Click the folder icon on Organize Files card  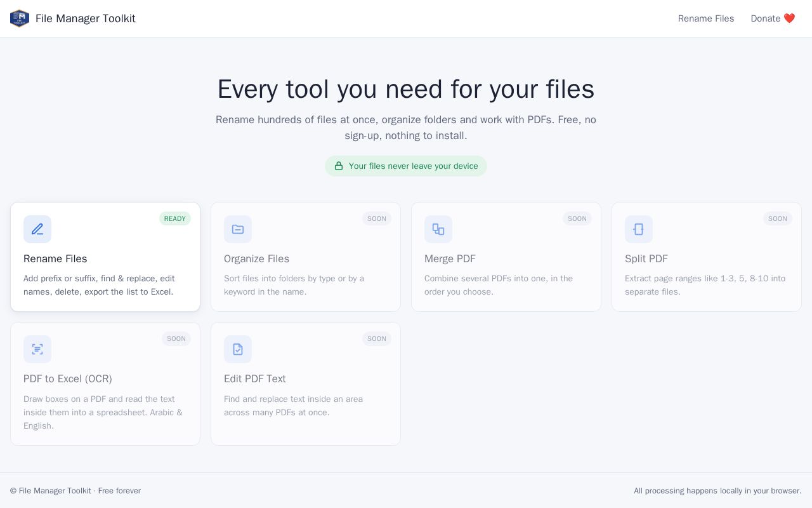(238, 229)
